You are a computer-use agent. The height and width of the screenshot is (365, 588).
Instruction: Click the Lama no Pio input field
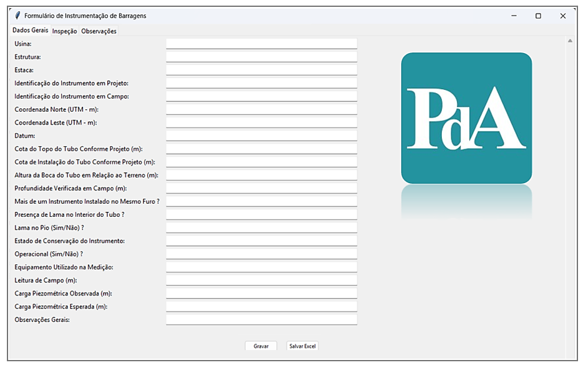262,227
